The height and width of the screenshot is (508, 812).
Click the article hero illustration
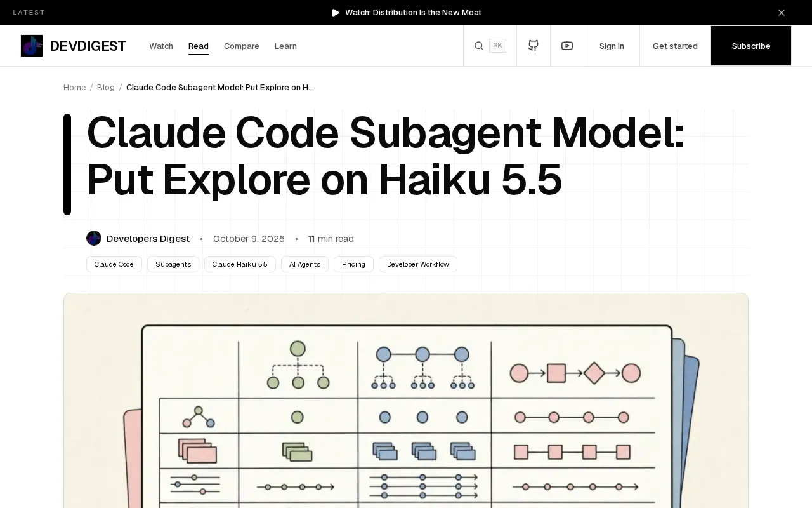(x=406, y=400)
